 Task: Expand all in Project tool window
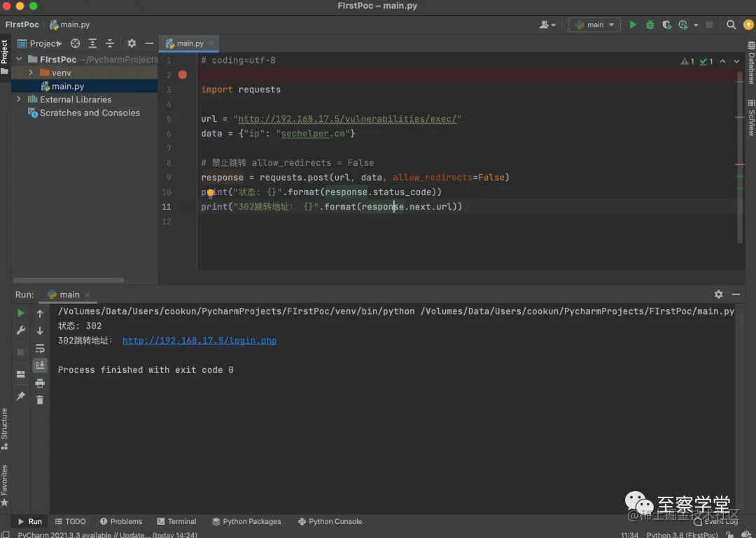(x=92, y=43)
